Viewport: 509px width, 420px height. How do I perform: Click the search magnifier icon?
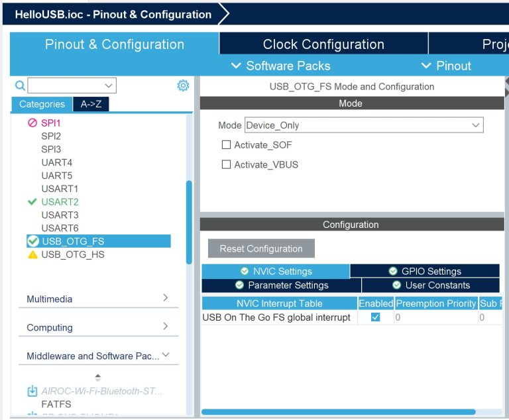[x=20, y=85]
